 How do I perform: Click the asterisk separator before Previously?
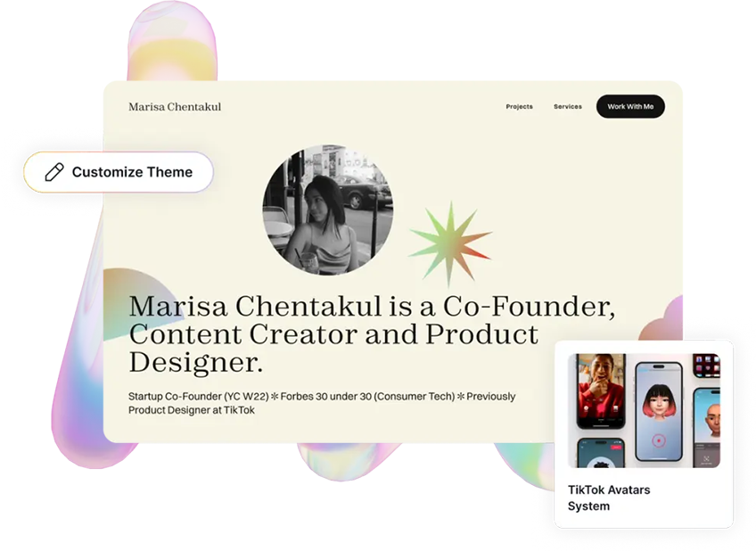[460, 397]
